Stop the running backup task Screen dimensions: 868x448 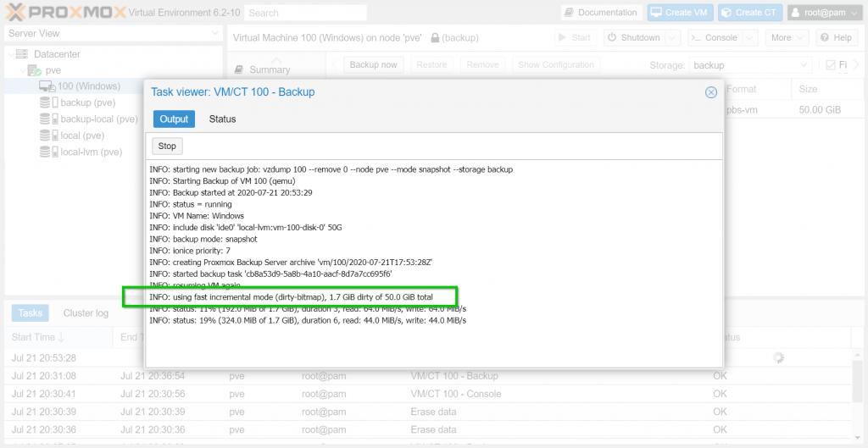(x=167, y=146)
